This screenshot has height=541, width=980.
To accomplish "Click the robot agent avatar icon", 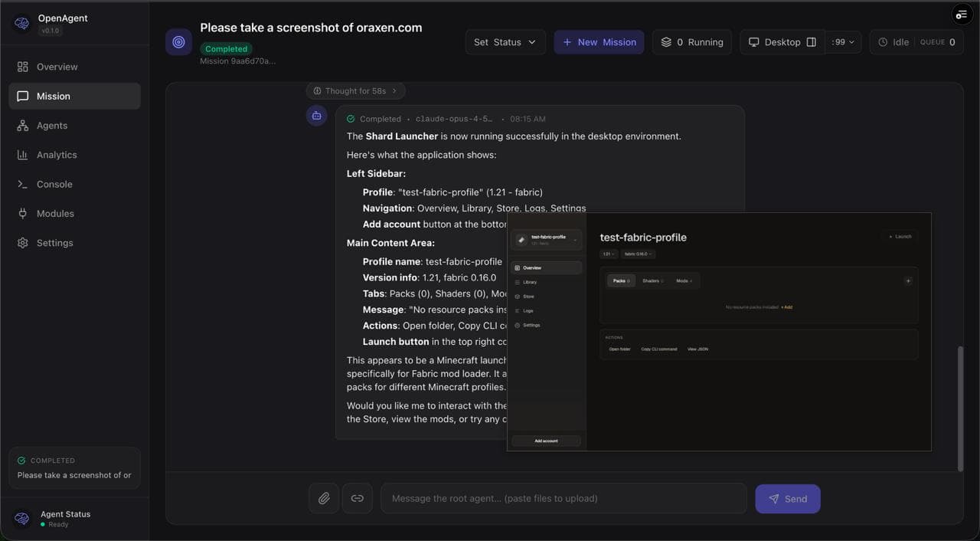I will pos(317,116).
